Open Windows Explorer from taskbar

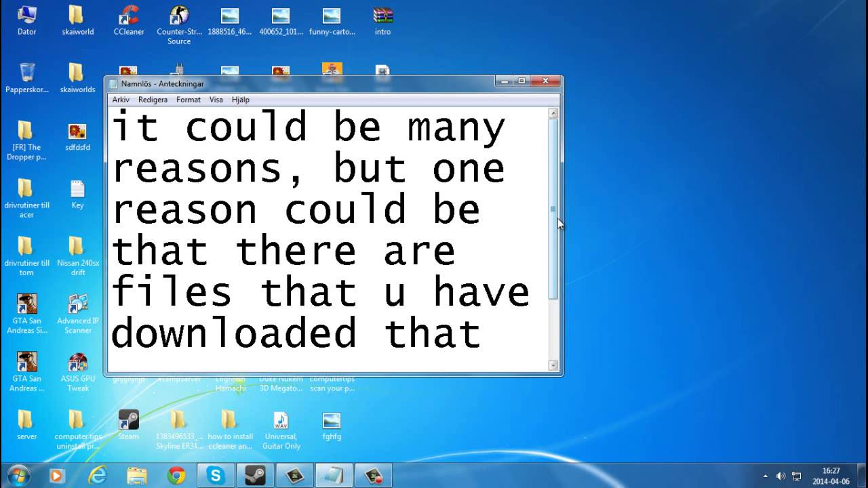coord(137,476)
